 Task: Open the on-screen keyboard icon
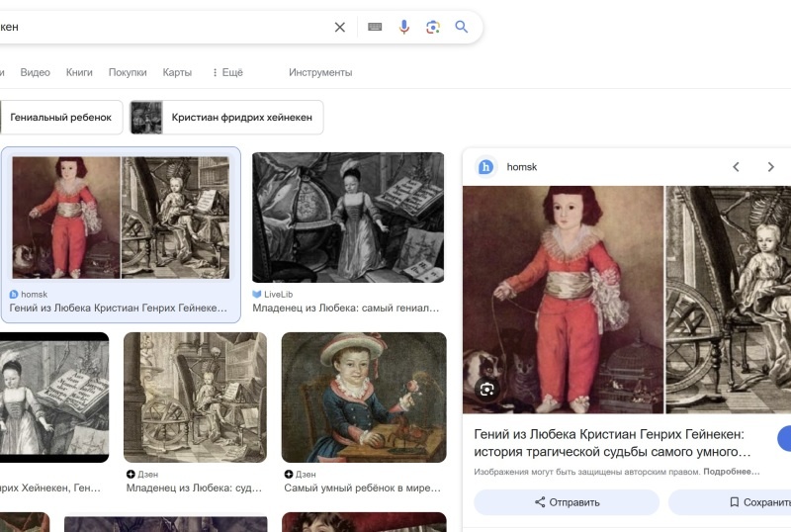tap(375, 27)
